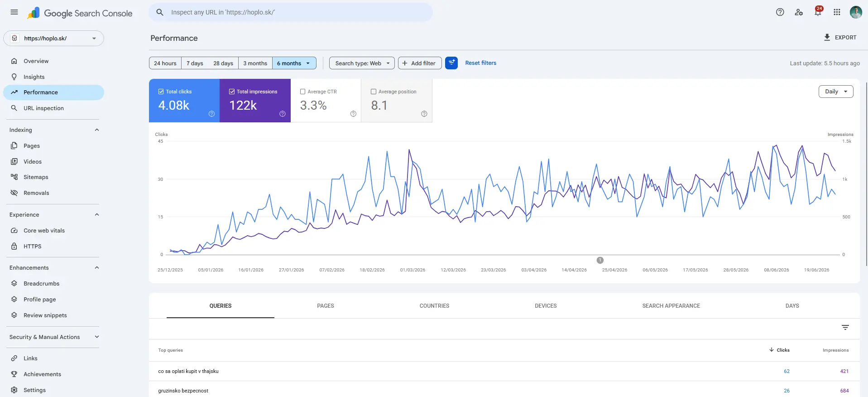Screen dimensions: 868x397
Task: Switch to the Days tab
Action: tap(792, 306)
